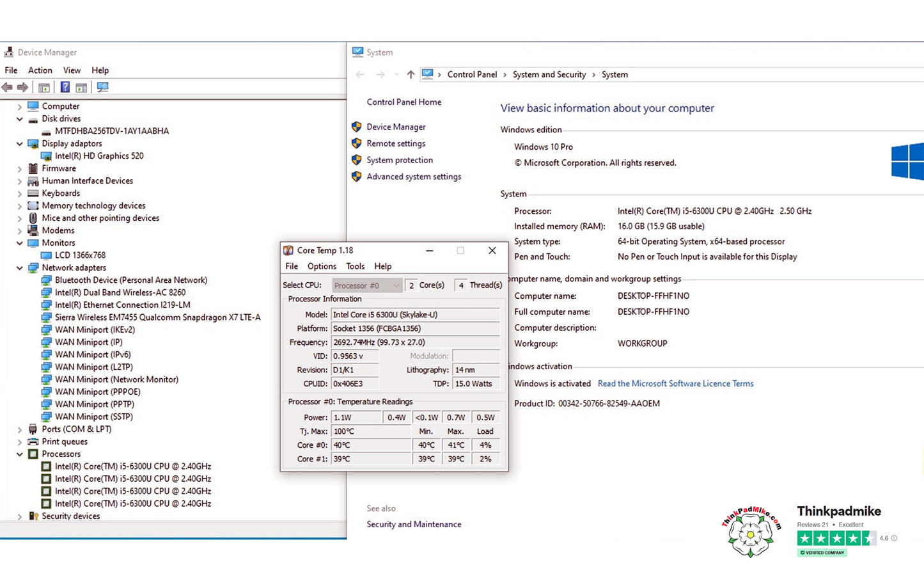Click the disk icon beside MTFDHBA256TDV-1AY1AABHA
The height and width of the screenshot is (581, 924).
click(46, 131)
